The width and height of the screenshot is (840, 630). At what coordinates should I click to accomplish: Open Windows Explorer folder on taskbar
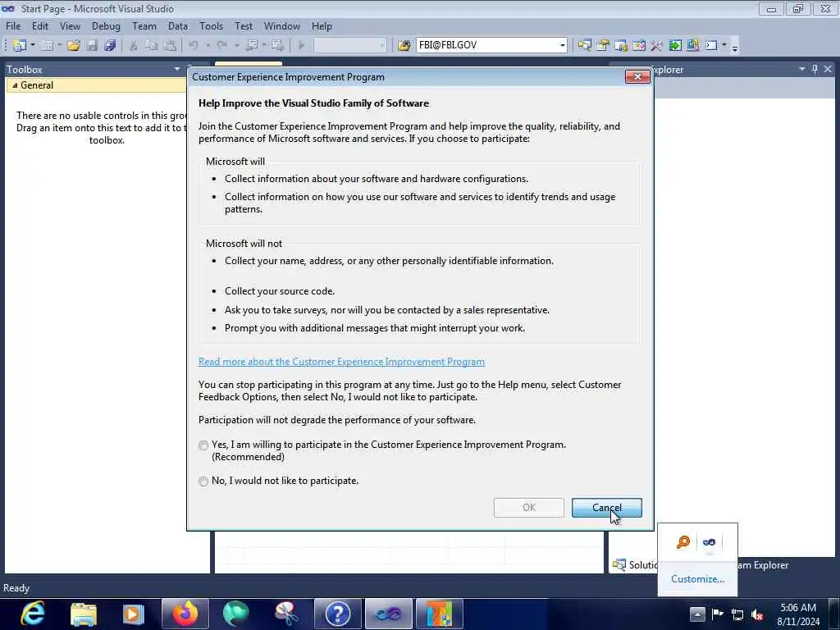(x=84, y=614)
